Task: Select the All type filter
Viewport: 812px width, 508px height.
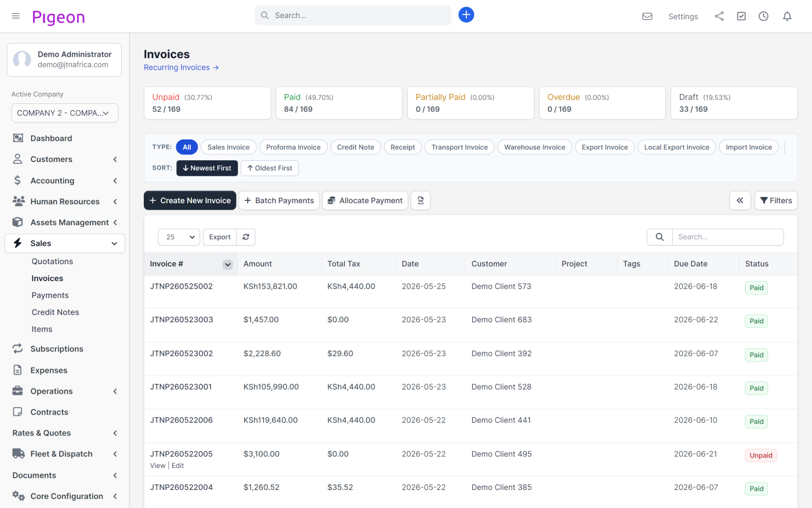Action: [x=187, y=147]
